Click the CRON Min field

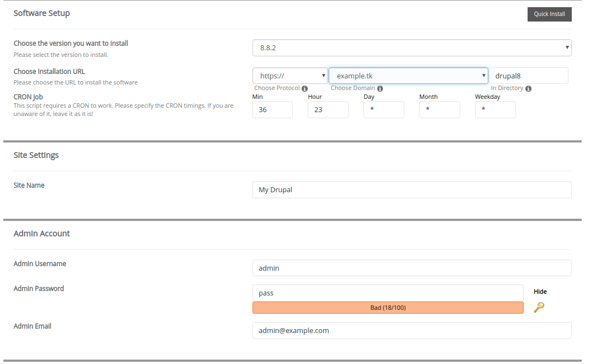click(x=272, y=109)
